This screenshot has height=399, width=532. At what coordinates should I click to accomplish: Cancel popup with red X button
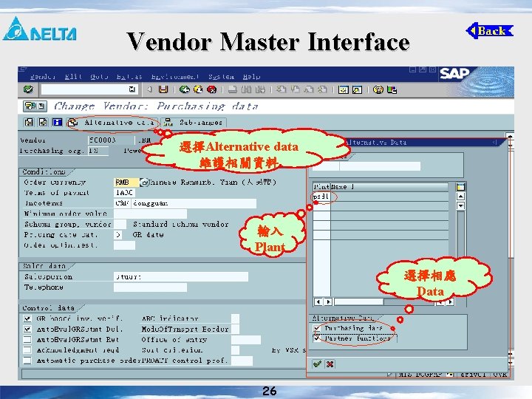(330, 364)
